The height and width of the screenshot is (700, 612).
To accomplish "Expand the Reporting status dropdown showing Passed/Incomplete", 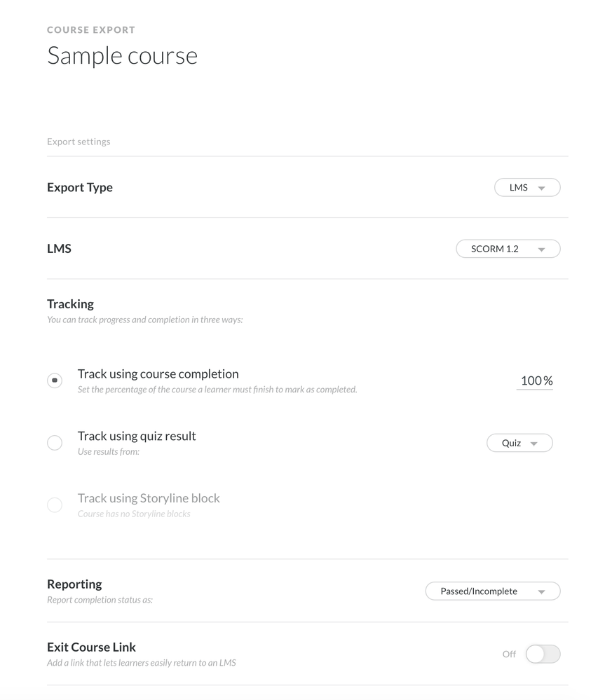I will [x=492, y=591].
